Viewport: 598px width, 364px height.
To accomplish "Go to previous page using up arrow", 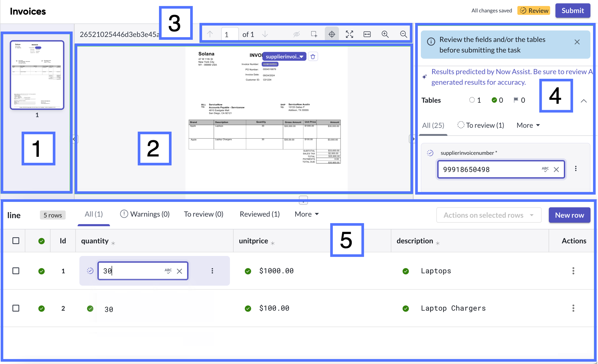I will pos(210,34).
